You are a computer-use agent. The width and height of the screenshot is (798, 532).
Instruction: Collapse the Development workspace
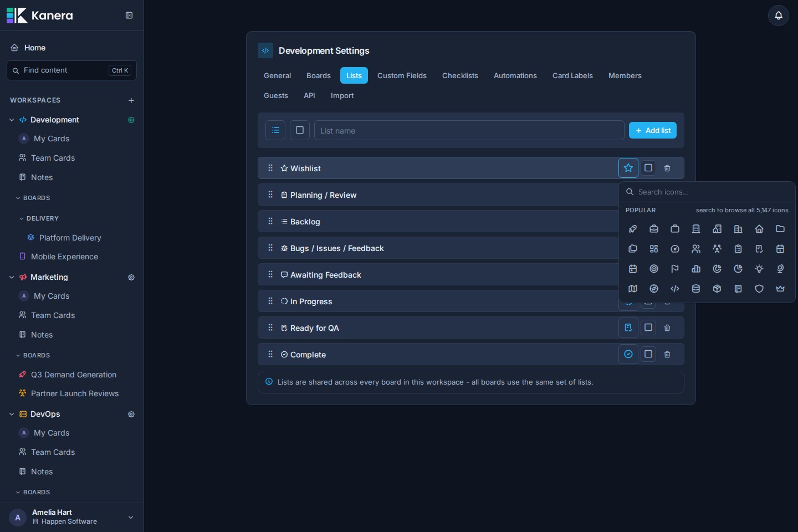click(x=12, y=120)
